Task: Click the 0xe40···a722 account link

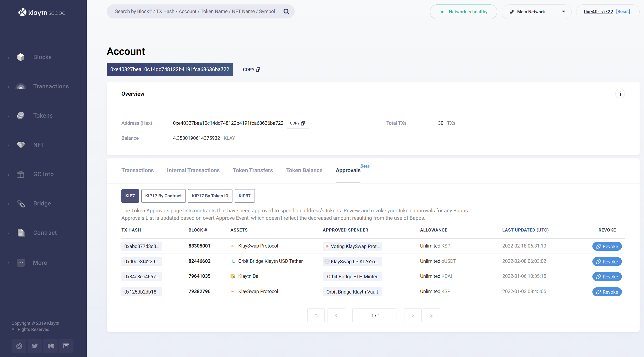Action: coord(598,12)
